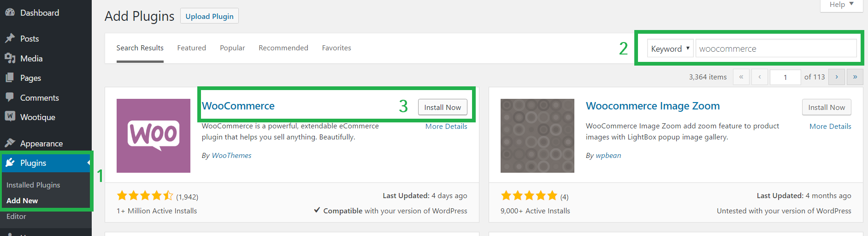The height and width of the screenshot is (236, 868).
Task: Install the WooCommerce plugin now
Action: (x=443, y=107)
